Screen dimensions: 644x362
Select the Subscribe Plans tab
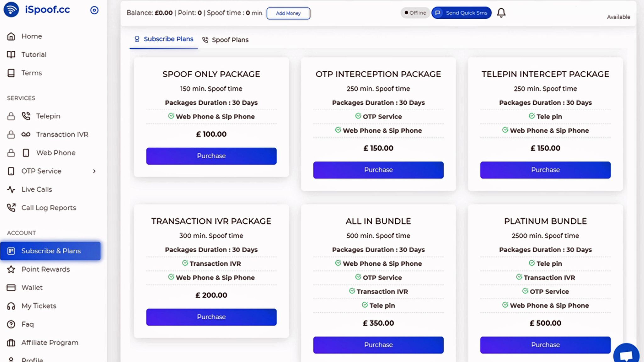click(x=164, y=39)
